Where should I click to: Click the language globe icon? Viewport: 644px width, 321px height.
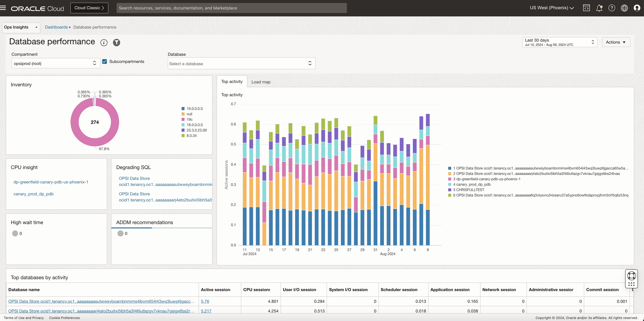[x=624, y=8]
